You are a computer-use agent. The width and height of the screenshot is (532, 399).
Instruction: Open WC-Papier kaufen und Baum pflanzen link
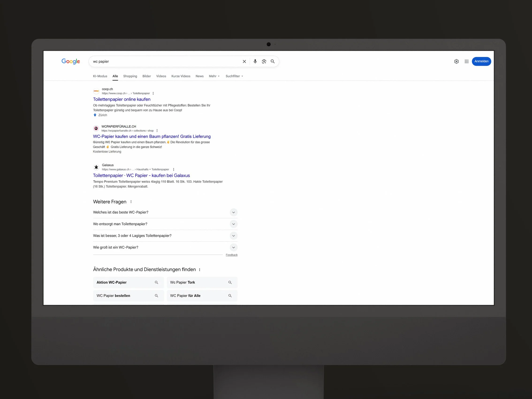pos(152,136)
